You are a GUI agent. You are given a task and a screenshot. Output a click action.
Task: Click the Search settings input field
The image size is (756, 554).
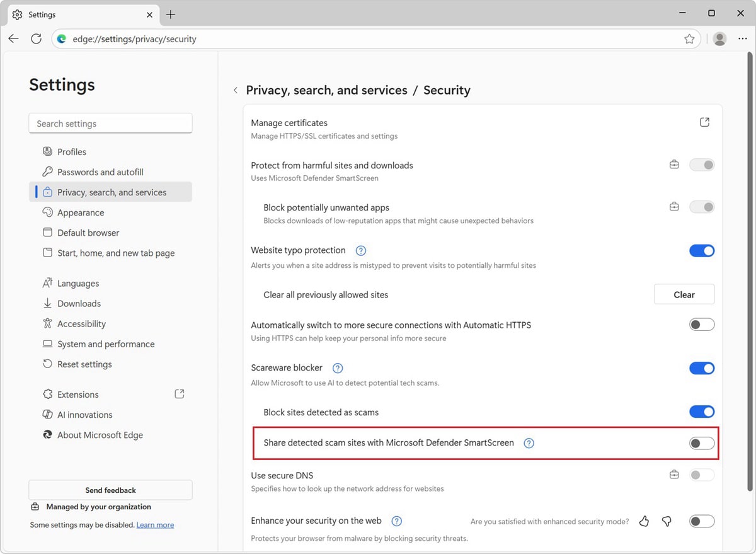pyautogui.click(x=110, y=124)
